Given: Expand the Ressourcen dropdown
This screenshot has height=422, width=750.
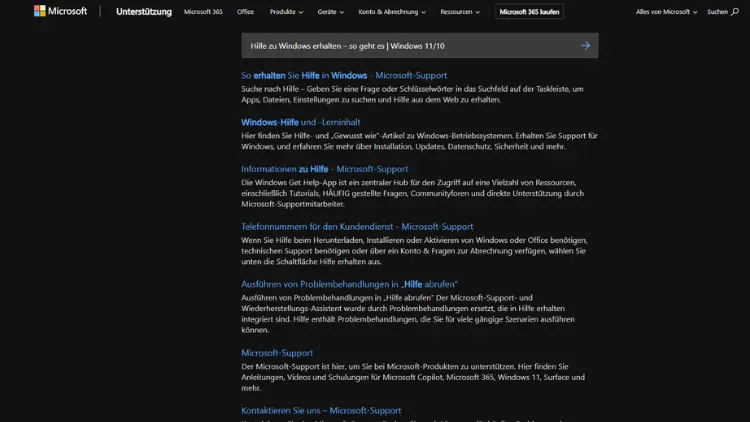Looking at the screenshot, I should click(460, 11).
